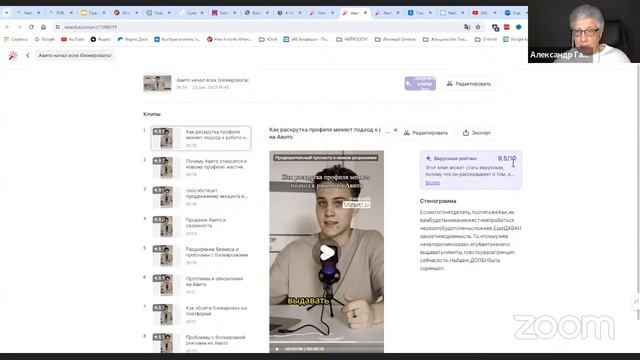Reload the page with refresh icon
Image resolution: width=640 pixels, height=360 pixels.
31,27
